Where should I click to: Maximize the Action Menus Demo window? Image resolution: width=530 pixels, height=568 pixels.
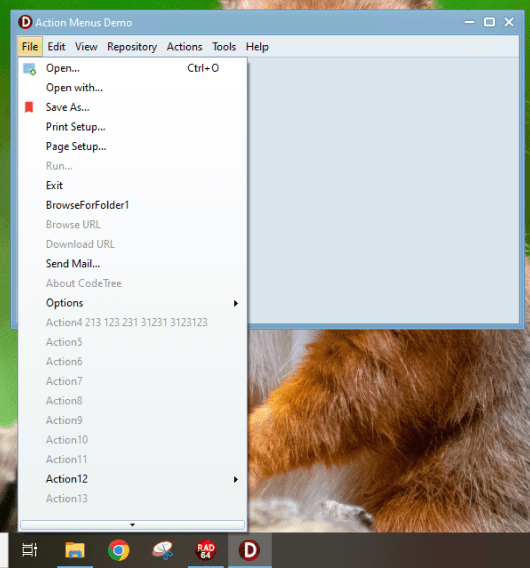click(x=489, y=22)
